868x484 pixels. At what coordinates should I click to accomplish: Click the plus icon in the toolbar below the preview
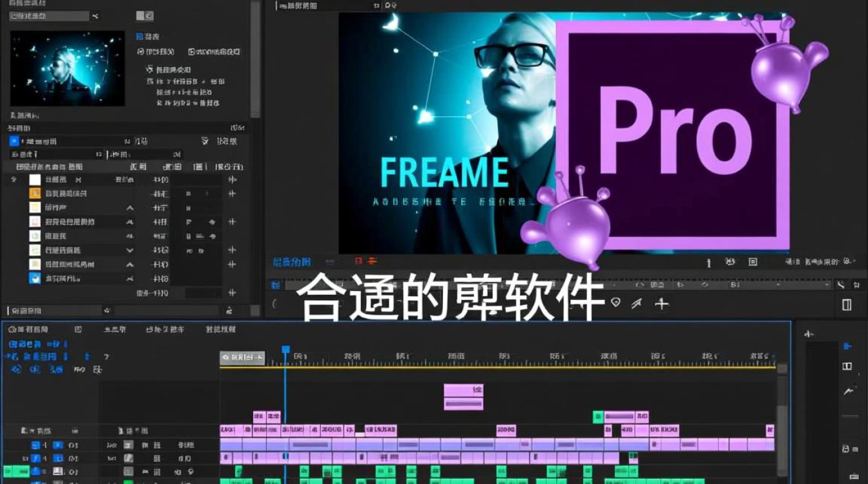click(x=662, y=303)
